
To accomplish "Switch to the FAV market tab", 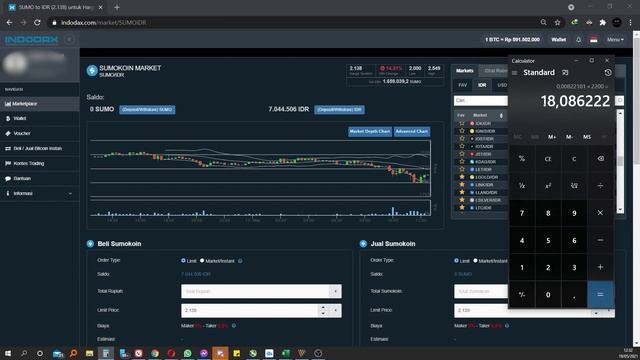I will 462,85.
